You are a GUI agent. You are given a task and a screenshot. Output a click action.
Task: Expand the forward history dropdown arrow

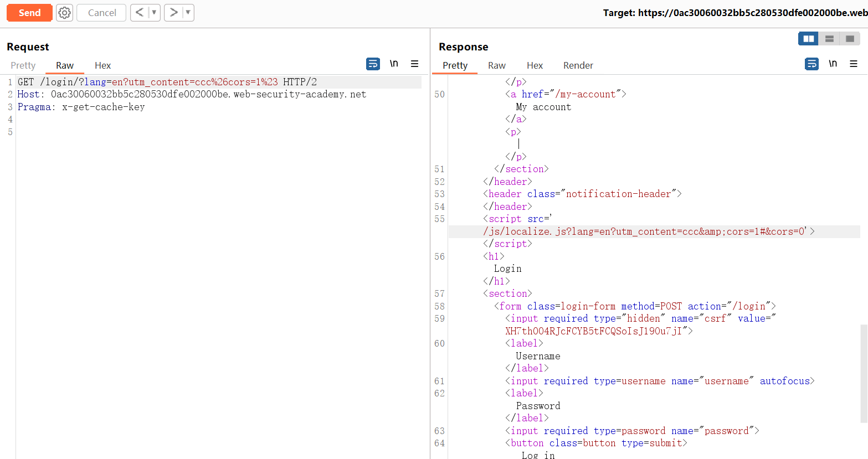tap(188, 13)
